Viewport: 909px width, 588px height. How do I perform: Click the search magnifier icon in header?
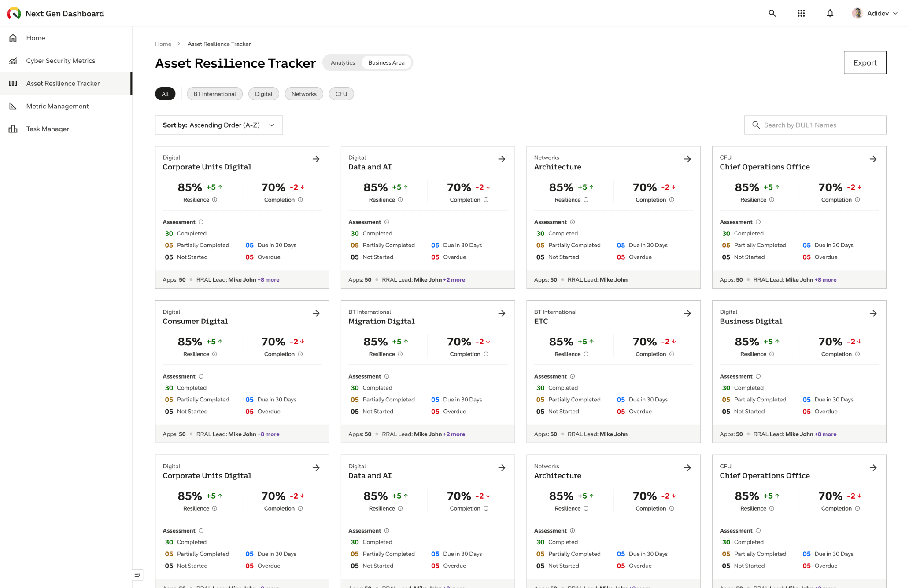click(772, 13)
